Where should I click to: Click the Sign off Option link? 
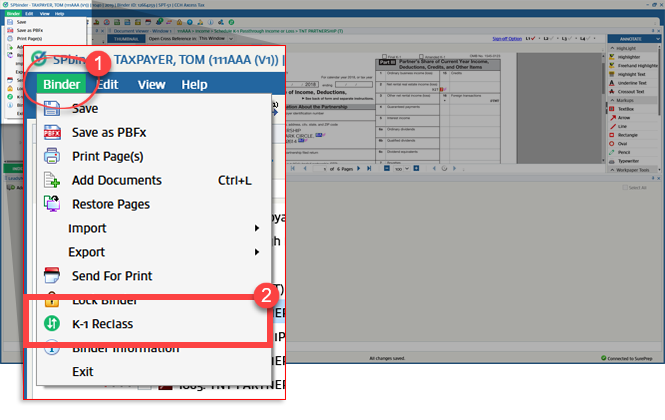point(507,39)
